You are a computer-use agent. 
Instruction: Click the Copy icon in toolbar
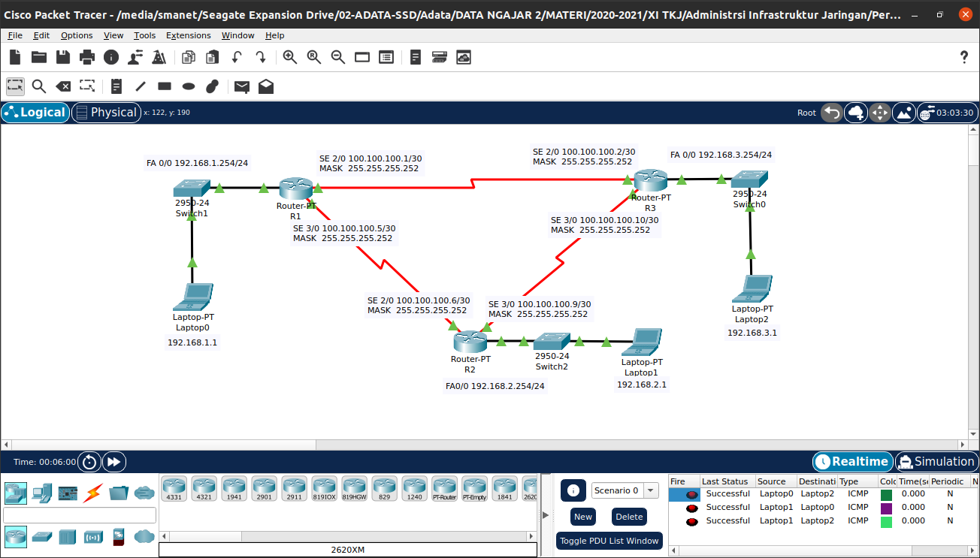(189, 57)
